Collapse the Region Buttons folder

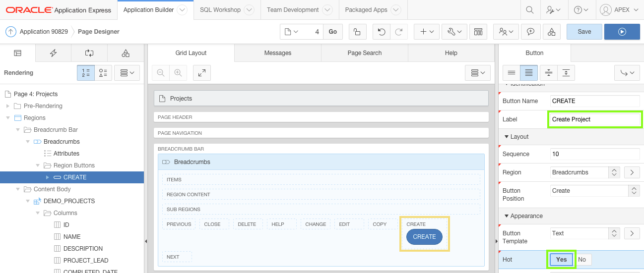pyautogui.click(x=37, y=165)
